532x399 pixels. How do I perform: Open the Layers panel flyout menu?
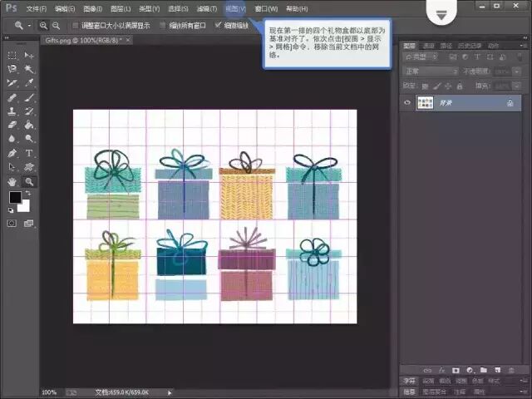pyautogui.click(x=522, y=45)
